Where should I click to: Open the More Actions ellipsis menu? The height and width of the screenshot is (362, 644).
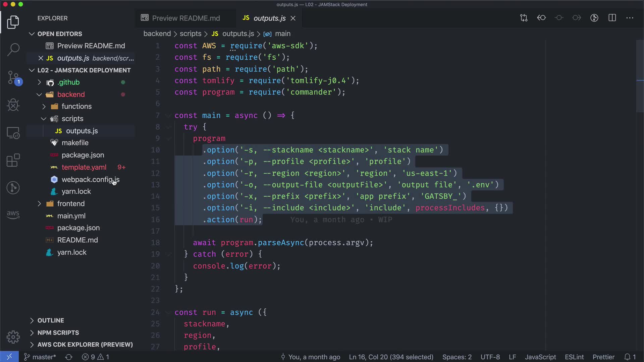click(630, 18)
